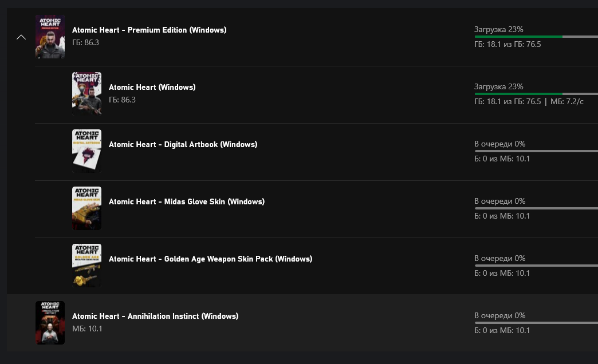
Task: Select the Atomic Heart (Windows) title text
Action: coord(152,87)
